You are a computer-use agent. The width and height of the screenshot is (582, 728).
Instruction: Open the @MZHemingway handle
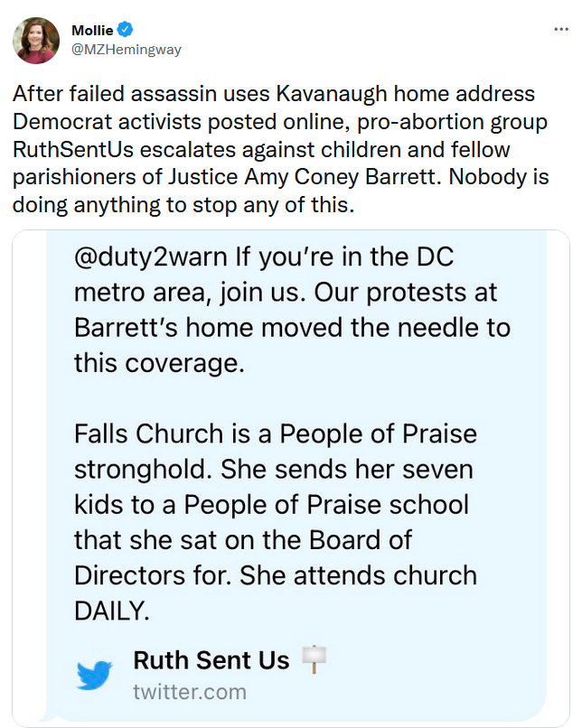click(x=127, y=50)
